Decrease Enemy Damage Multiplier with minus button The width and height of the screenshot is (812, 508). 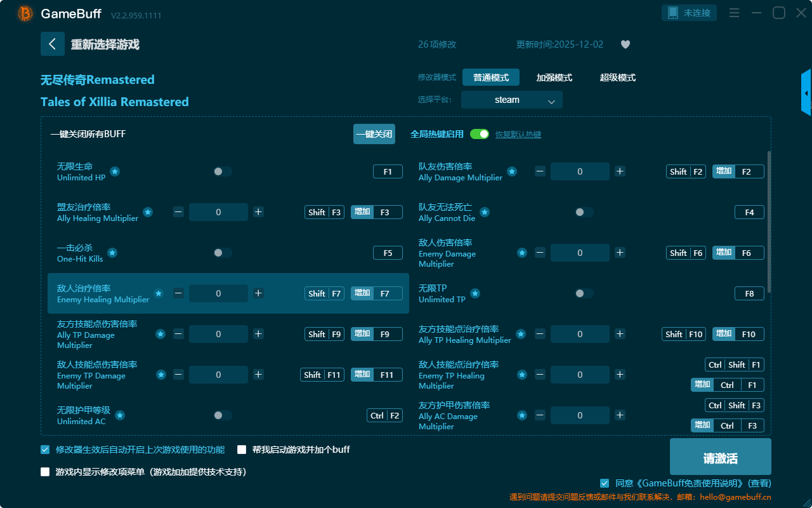(540, 253)
